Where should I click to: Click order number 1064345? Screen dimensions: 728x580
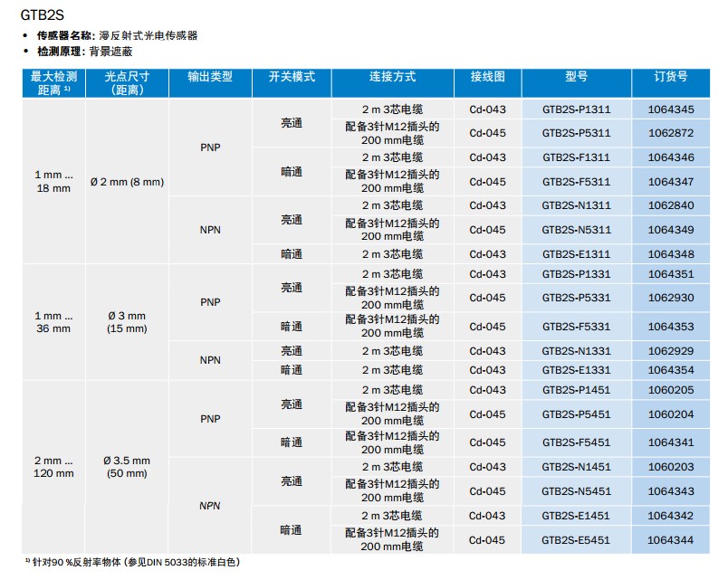click(x=671, y=109)
